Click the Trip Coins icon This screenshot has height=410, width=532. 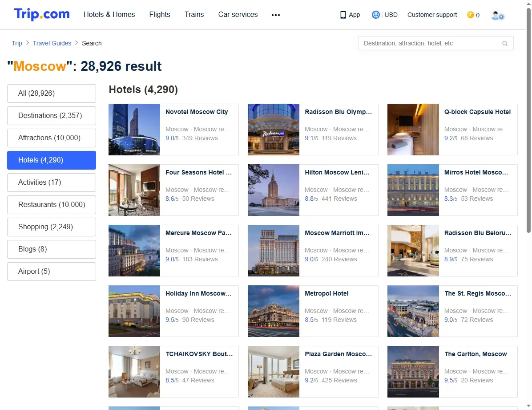470,15
